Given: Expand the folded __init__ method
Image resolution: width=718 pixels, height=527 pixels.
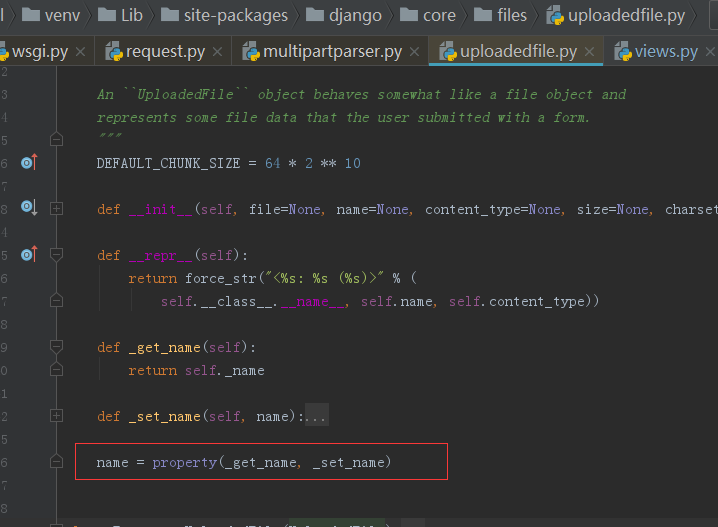Looking at the screenshot, I should point(56,209).
